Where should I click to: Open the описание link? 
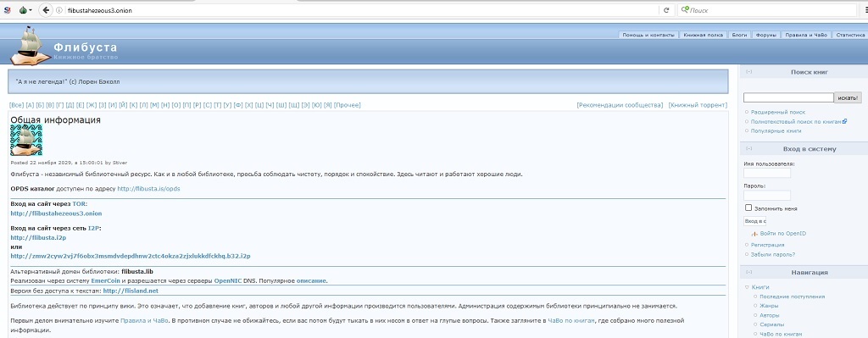pos(312,280)
